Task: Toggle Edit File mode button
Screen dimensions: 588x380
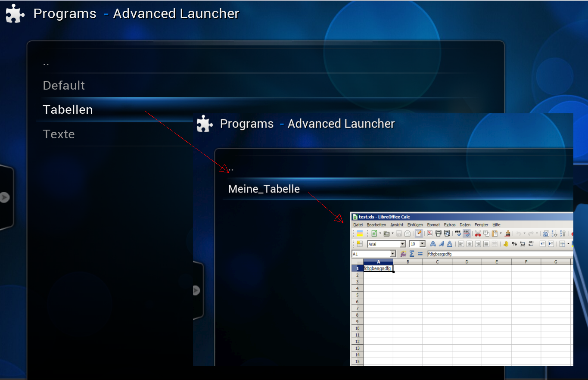Action: tap(418, 234)
